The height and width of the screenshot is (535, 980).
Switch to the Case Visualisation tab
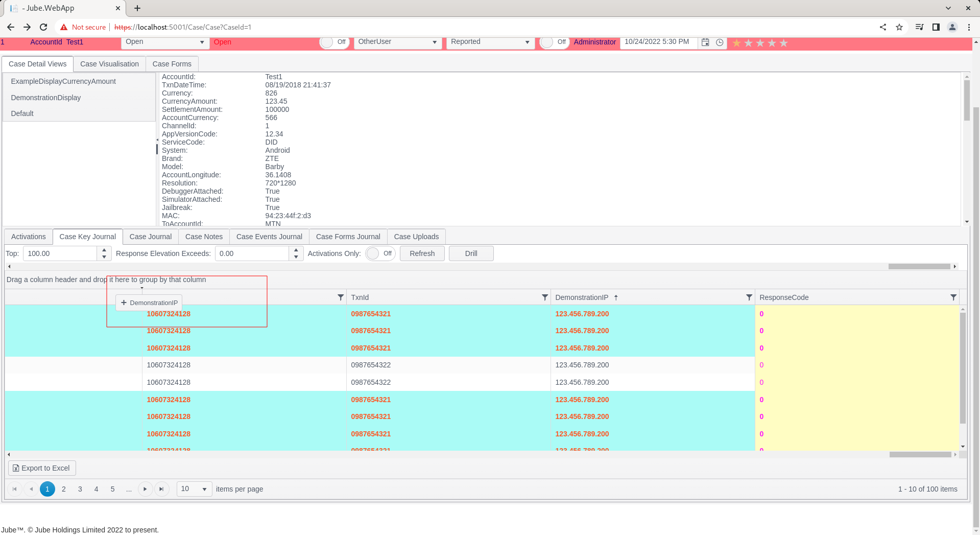[109, 64]
